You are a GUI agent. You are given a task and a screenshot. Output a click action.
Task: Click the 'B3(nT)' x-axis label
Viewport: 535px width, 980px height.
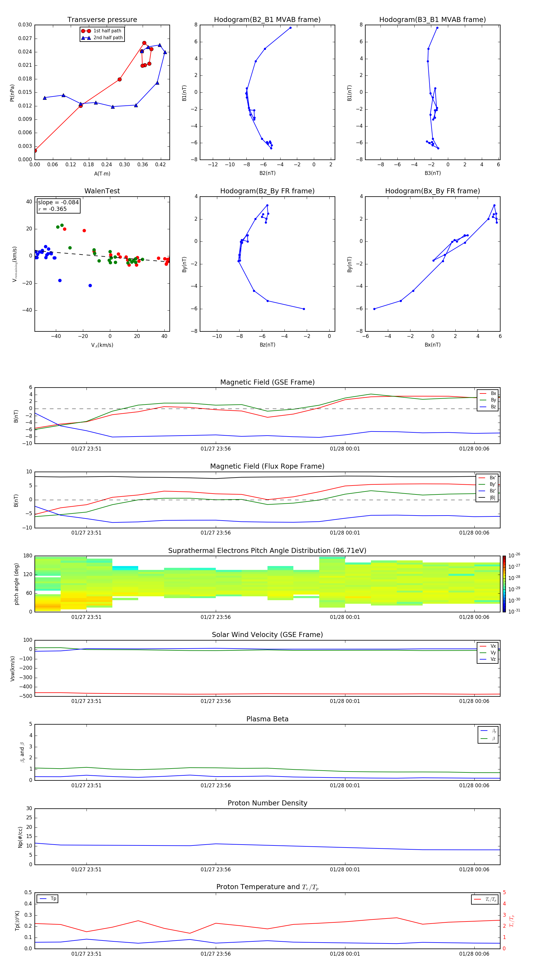(x=432, y=173)
